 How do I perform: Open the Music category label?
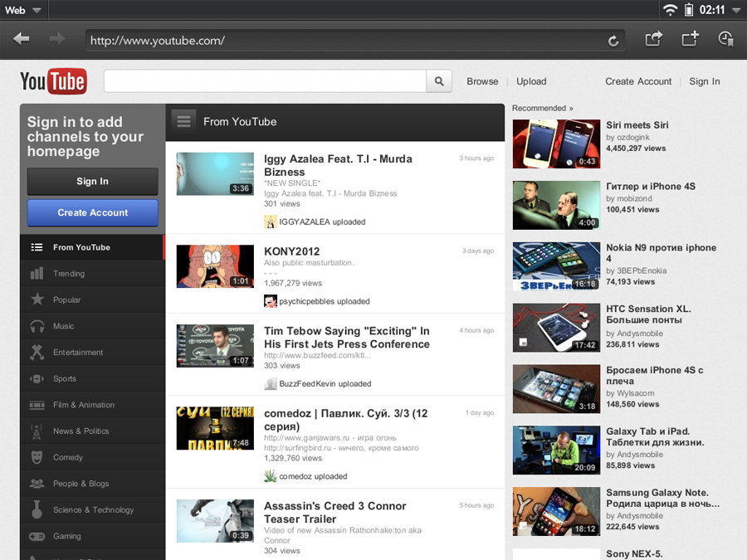[x=63, y=326]
